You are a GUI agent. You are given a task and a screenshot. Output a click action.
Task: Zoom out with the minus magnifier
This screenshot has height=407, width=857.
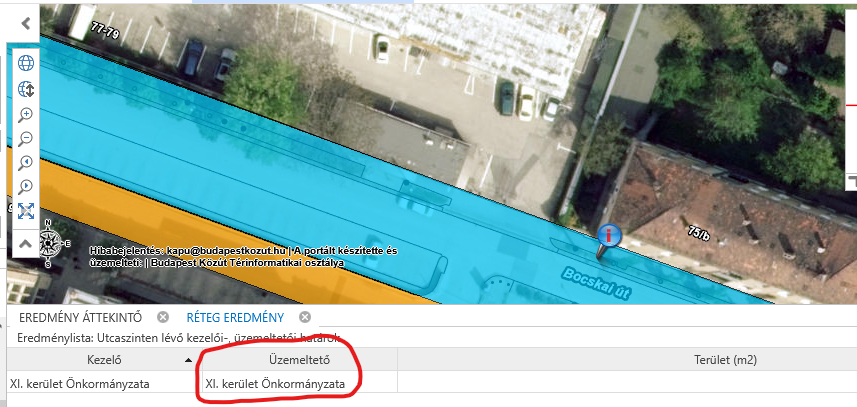pyautogui.click(x=26, y=138)
